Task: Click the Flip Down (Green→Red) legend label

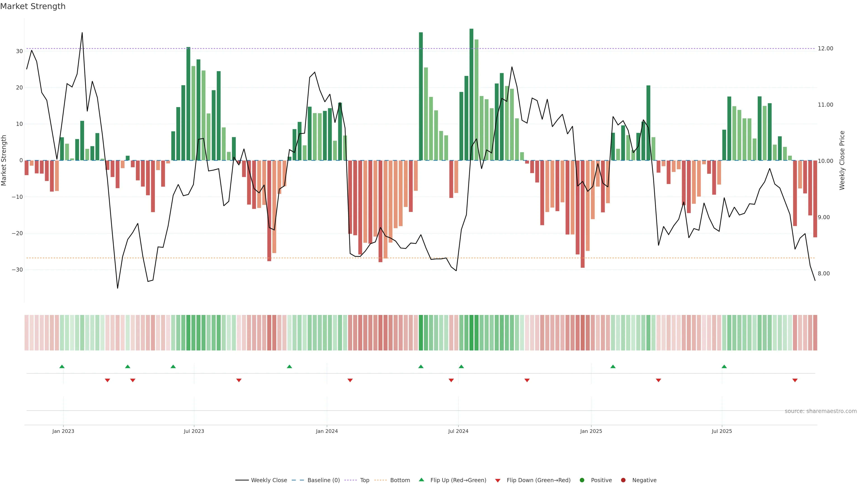Action: click(x=538, y=480)
